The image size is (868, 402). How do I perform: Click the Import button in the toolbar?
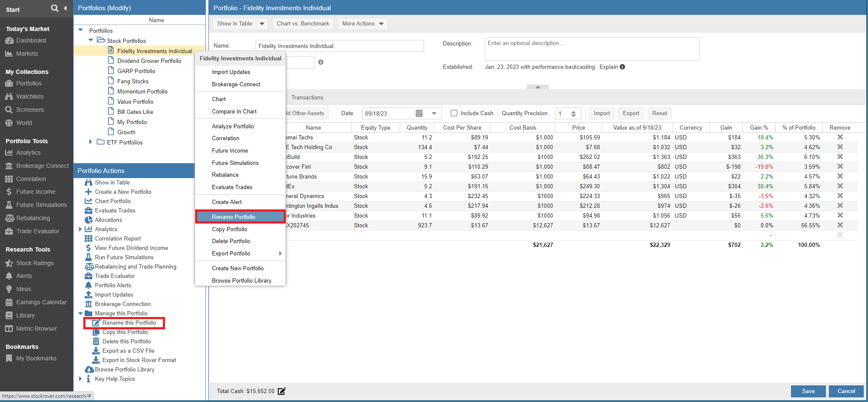click(602, 113)
